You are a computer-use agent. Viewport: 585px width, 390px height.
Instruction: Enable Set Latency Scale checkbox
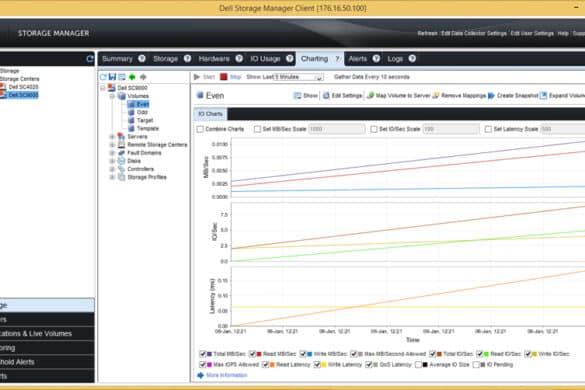[488, 129]
